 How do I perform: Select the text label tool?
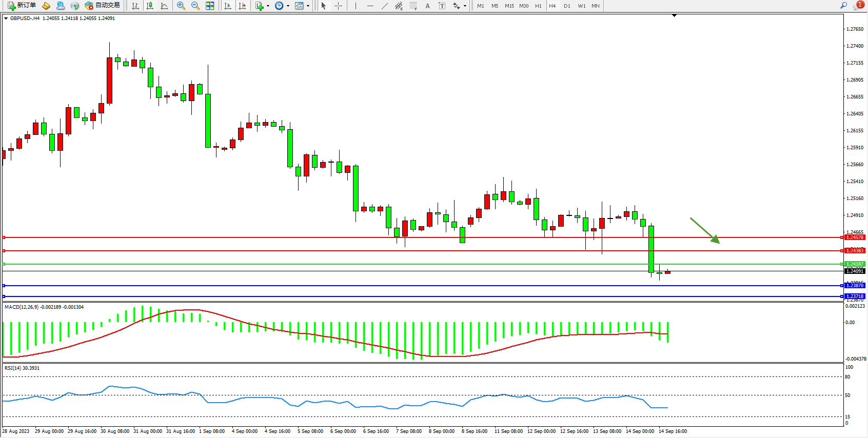(442, 6)
